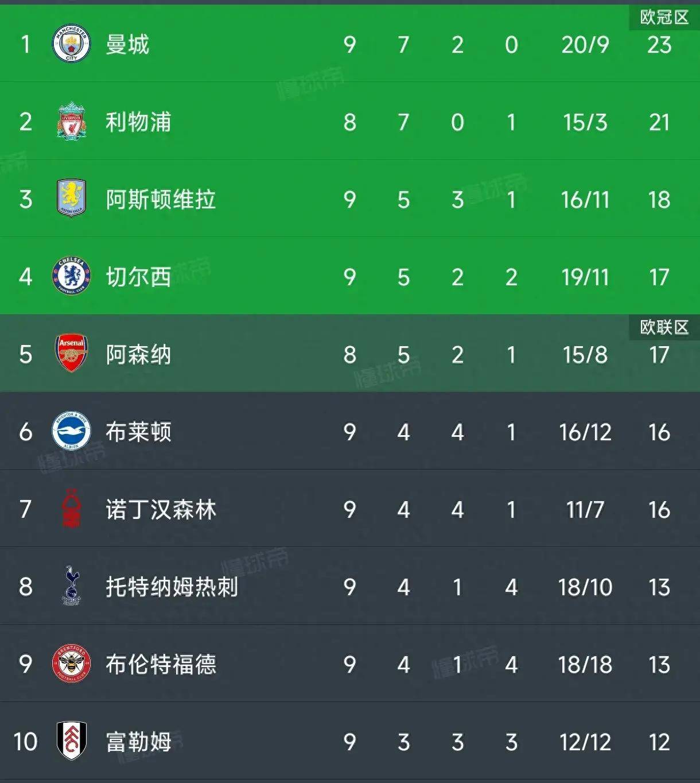The image size is (700, 783).
Task: Open the Aston Villa crest icon
Action: coord(71,199)
